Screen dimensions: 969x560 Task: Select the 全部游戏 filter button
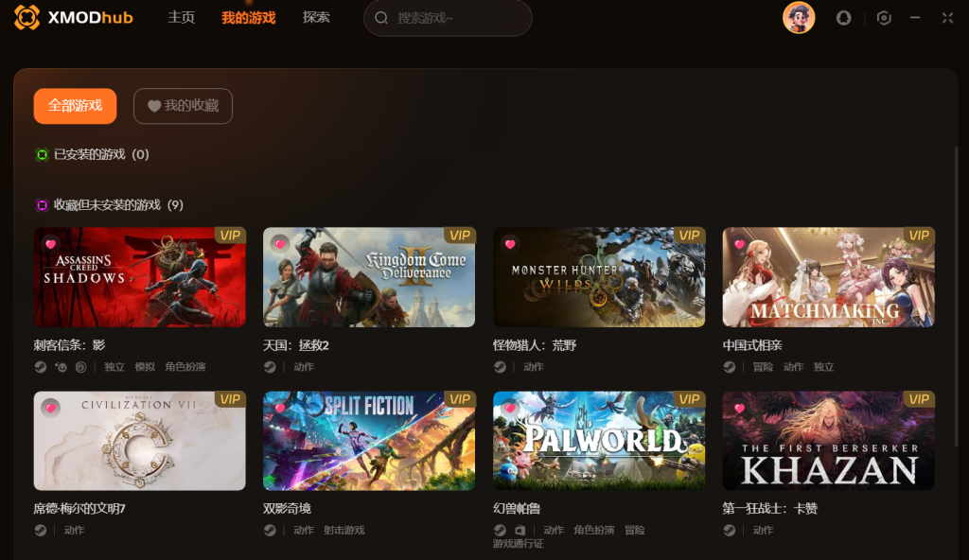coord(75,106)
